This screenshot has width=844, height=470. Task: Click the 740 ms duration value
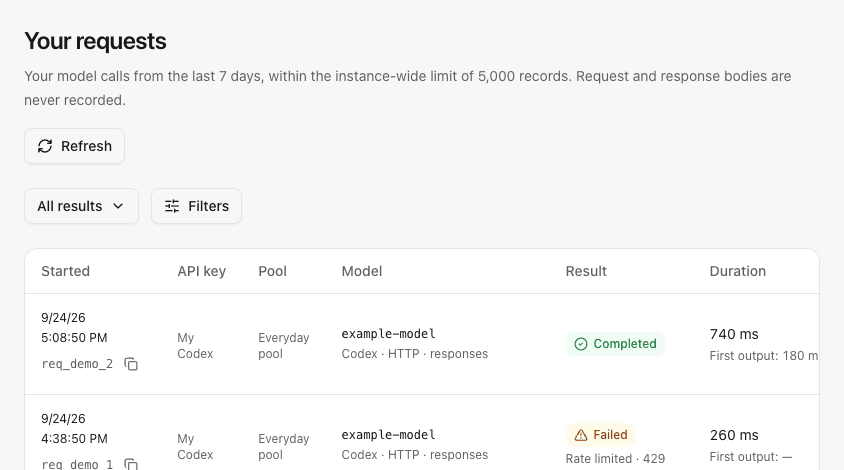coord(734,334)
